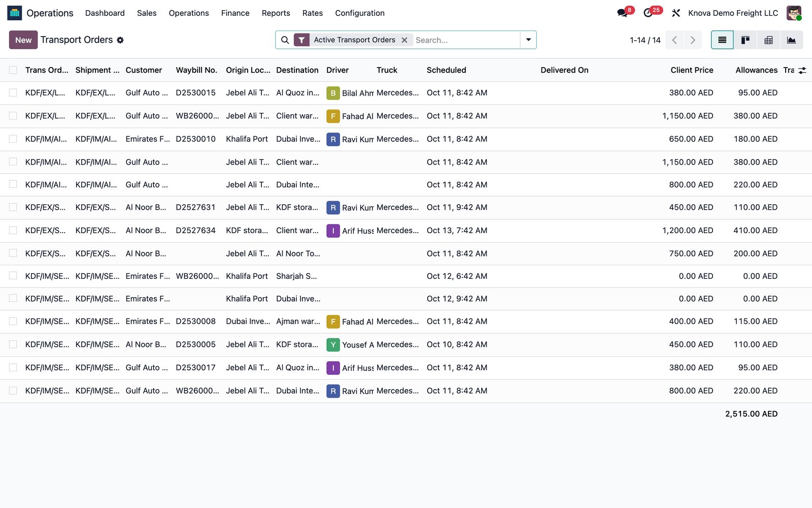Viewport: 812px width, 508px height.
Task: Switch to pivot table view
Action: [768, 40]
